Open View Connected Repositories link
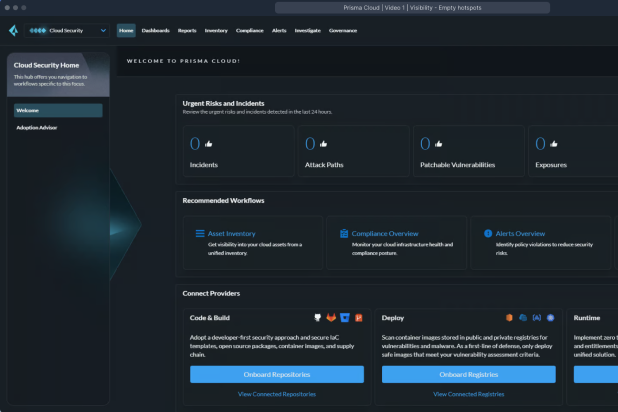This screenshot has height=412, width=618. (x=277, y=394)
